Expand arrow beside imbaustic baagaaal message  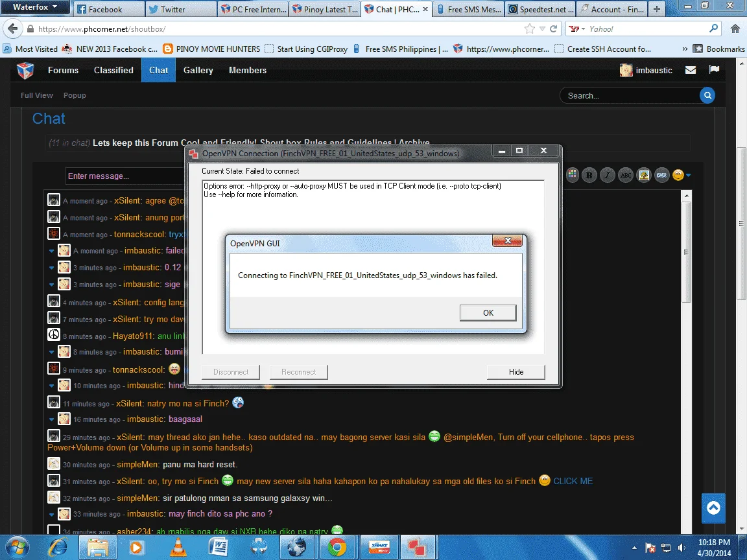tap(51, 419)
